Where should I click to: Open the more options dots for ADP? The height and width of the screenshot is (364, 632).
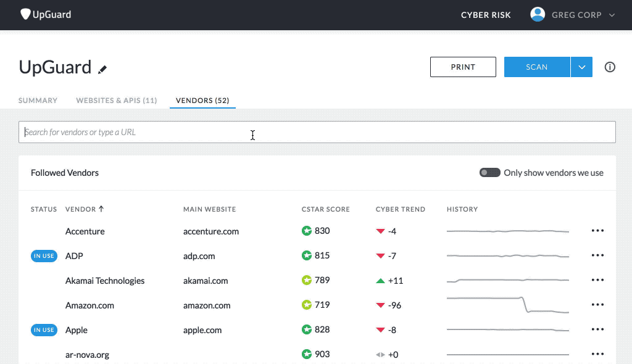pyautogui.click(x=597, y=255)
